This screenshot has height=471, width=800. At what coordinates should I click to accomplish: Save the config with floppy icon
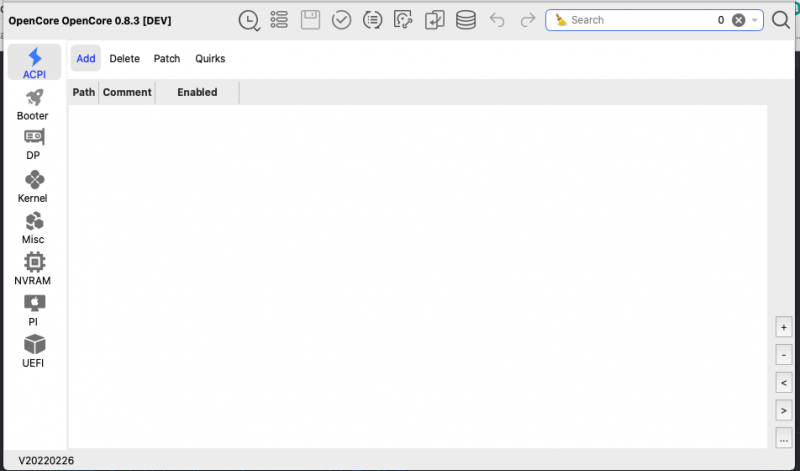click(x=310, y=20)
